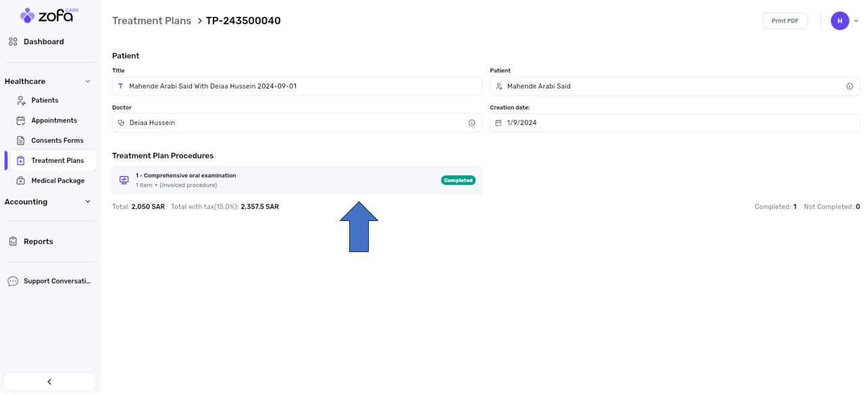Image resolution: width=868 pixels, height=394 pixels.
Task: Click the Consents Forms document icon
Action: [21, 141]
